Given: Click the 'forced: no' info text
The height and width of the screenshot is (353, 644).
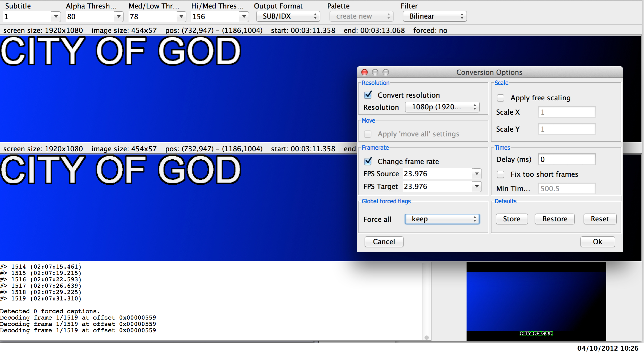Looking at the screenshot, I should coord(430,31).
